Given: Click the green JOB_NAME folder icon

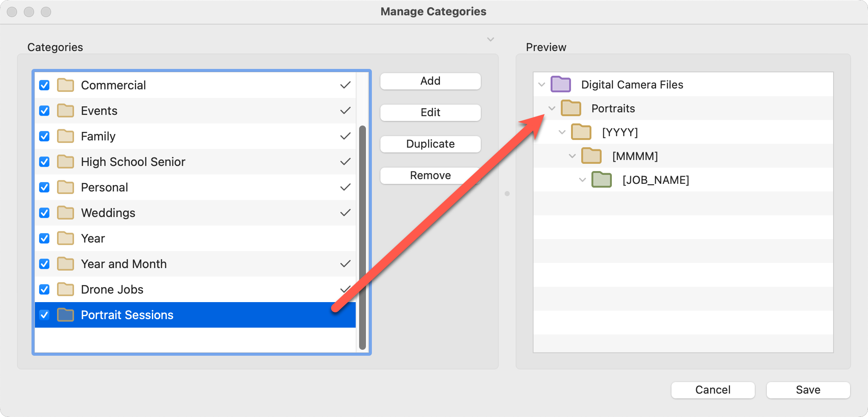Looking at the screenshot, I should pos(601,180).
